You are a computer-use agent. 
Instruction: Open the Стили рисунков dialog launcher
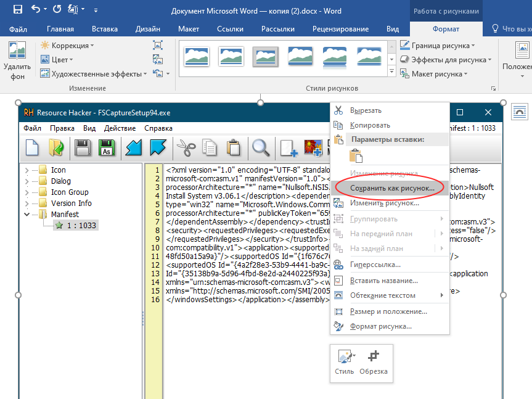point(493,89)
